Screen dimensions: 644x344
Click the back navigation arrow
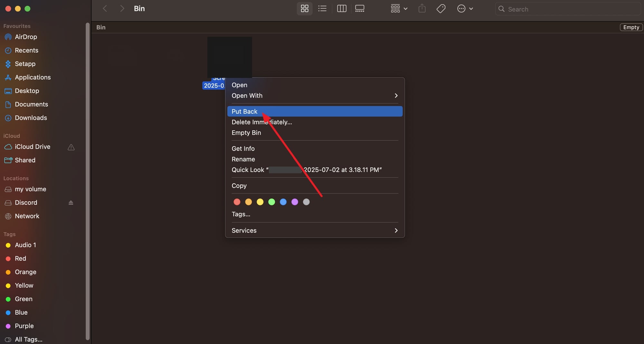point(105,9)
